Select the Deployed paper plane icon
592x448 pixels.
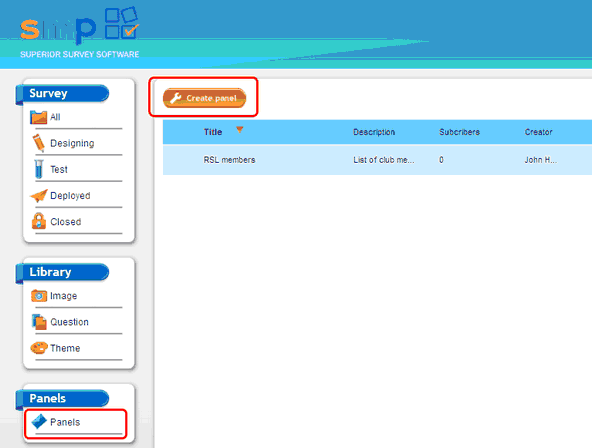(x=39, y=196)
